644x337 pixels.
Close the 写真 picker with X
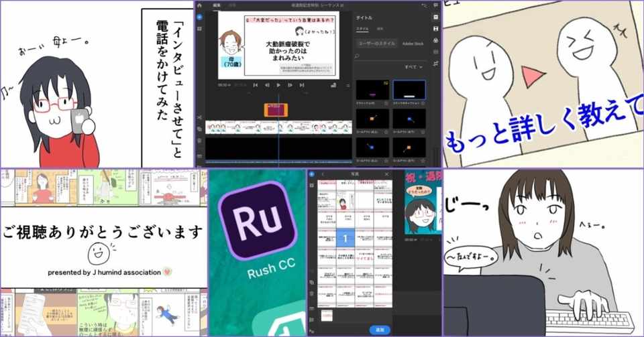pos(386,174)
